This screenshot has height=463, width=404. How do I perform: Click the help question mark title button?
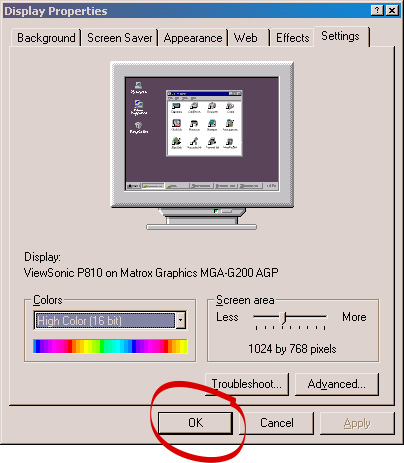(x=377, y=11)
